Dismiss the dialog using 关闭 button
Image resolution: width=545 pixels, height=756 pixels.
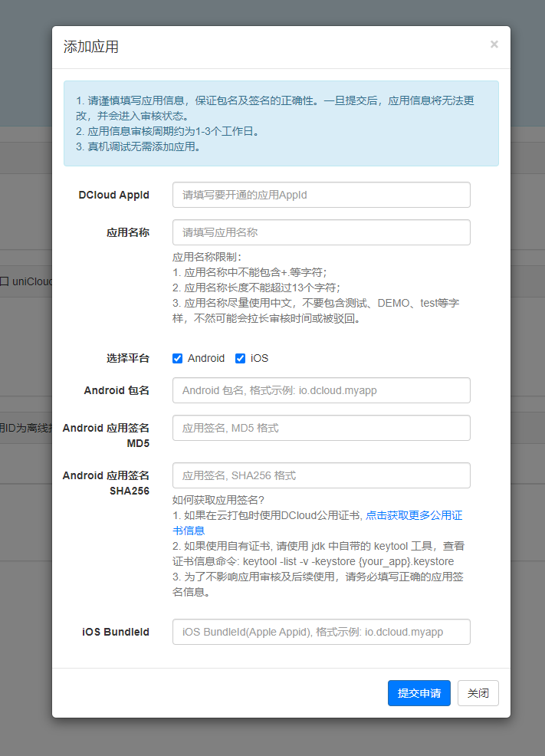click(x=478, y=693)
